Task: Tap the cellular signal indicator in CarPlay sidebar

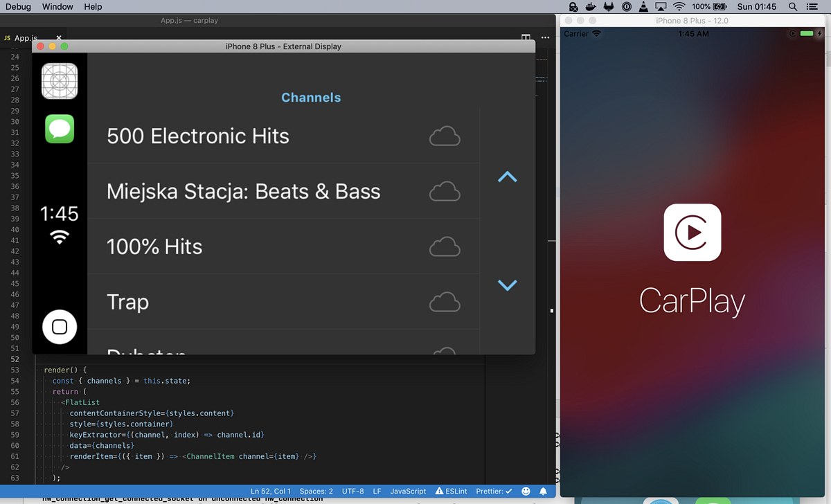Action: 59,236
